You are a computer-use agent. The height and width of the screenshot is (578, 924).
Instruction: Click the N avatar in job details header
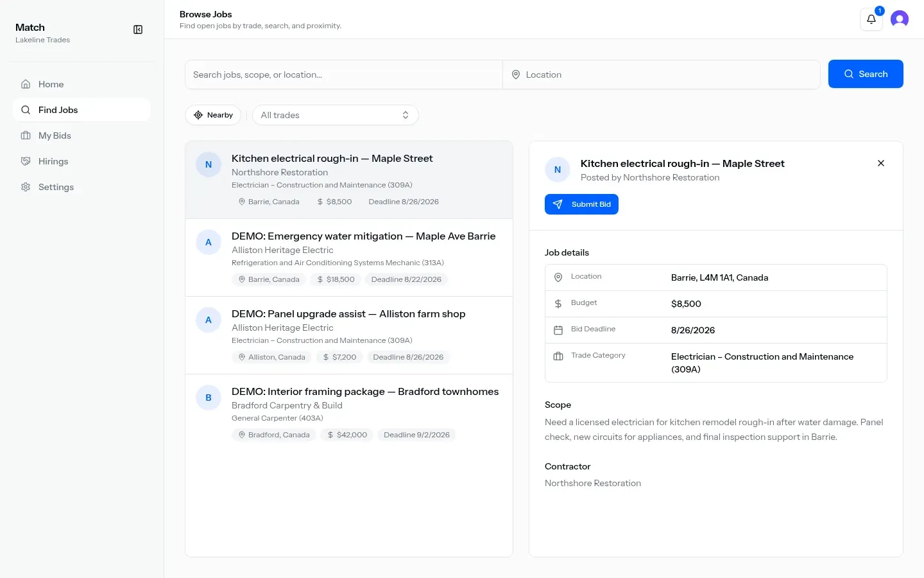(x=558, y=170)
